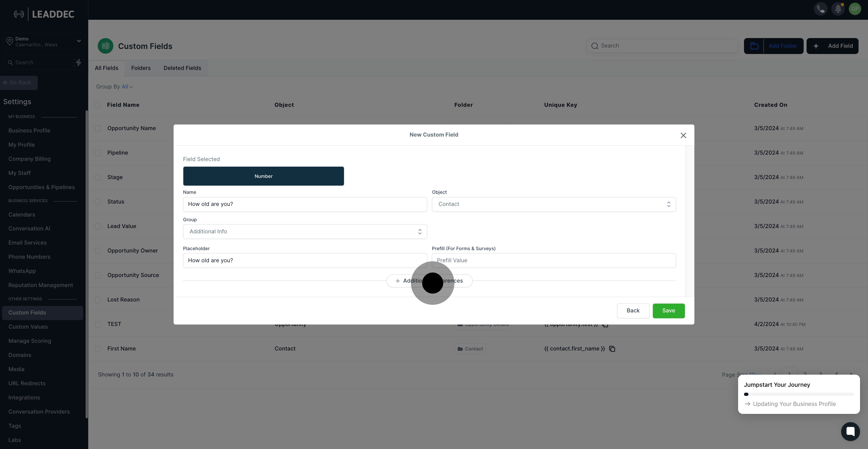The image size is (868, 449).
Task: Open the Integrations settings page
Action: [x=24, y=397]
